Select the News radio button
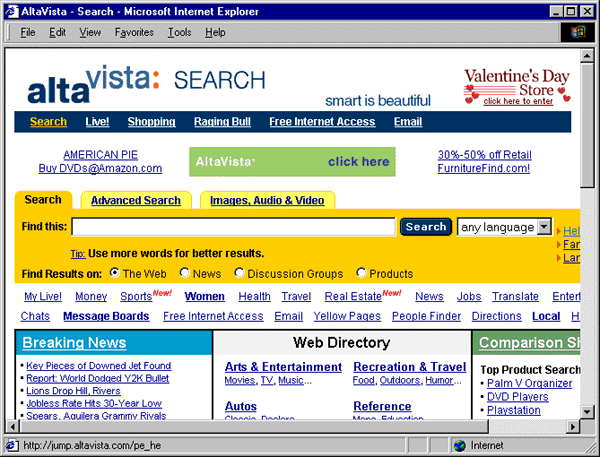This screenshot has width=600, height=457. pos(184,273)
